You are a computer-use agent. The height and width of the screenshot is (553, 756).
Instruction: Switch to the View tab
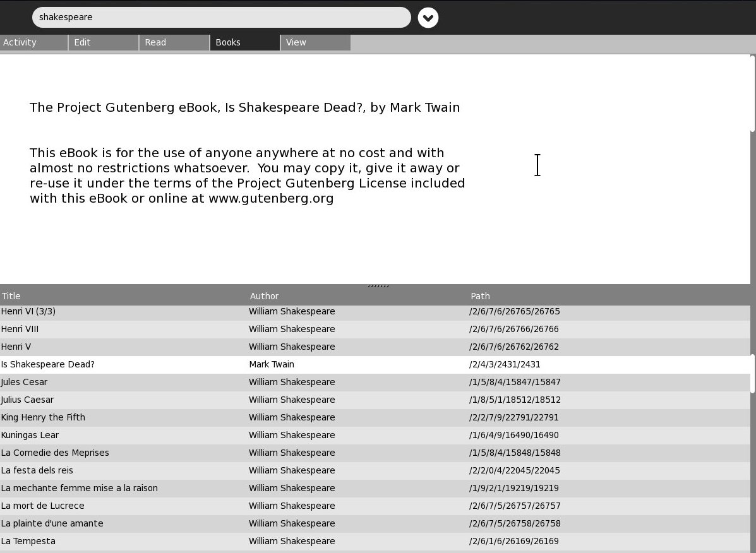tap(316, 42)
